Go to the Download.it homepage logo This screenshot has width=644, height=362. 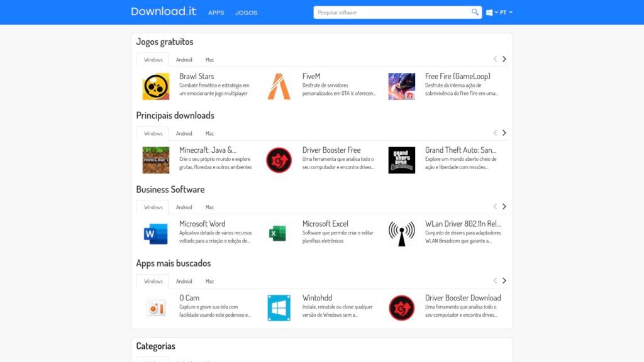pyautogui.click(x=164, y=11)
